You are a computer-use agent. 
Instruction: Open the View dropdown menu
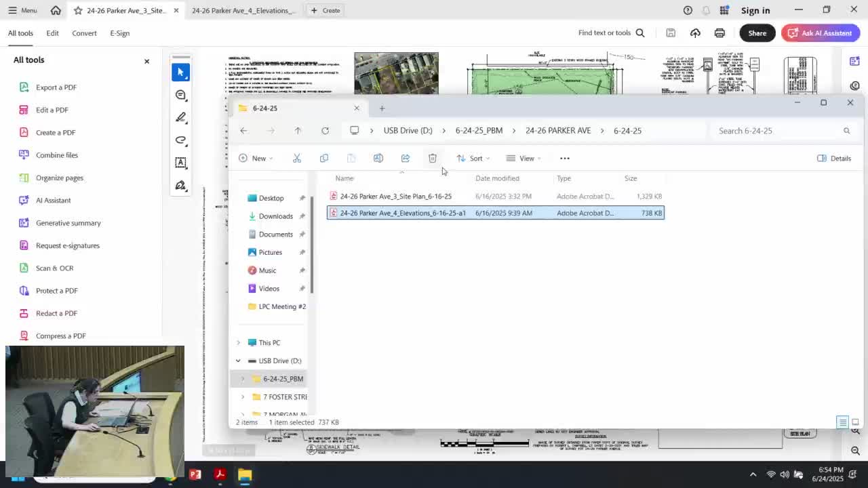click(524, 159)
